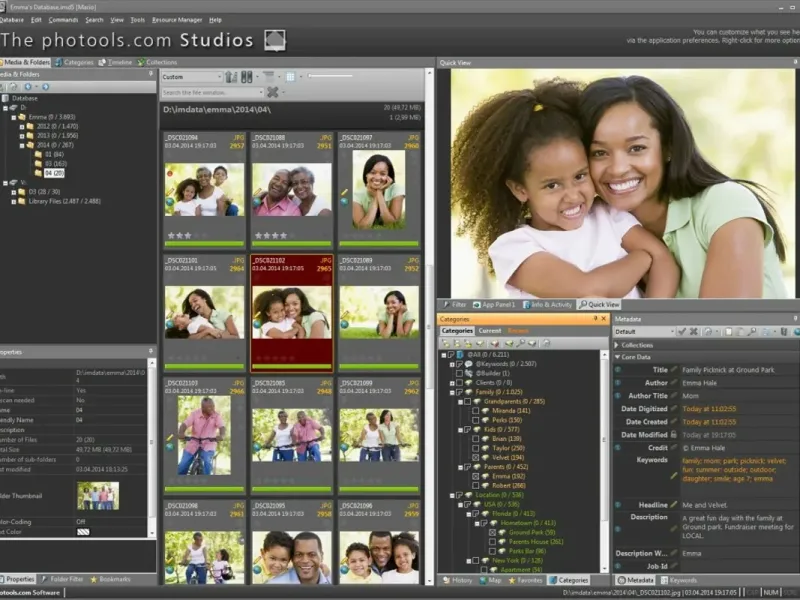The height and width of the screenshot is (600, 800).
Task: Uncheck the Velvet (194) category checkbox
Action: click(476, 457)
